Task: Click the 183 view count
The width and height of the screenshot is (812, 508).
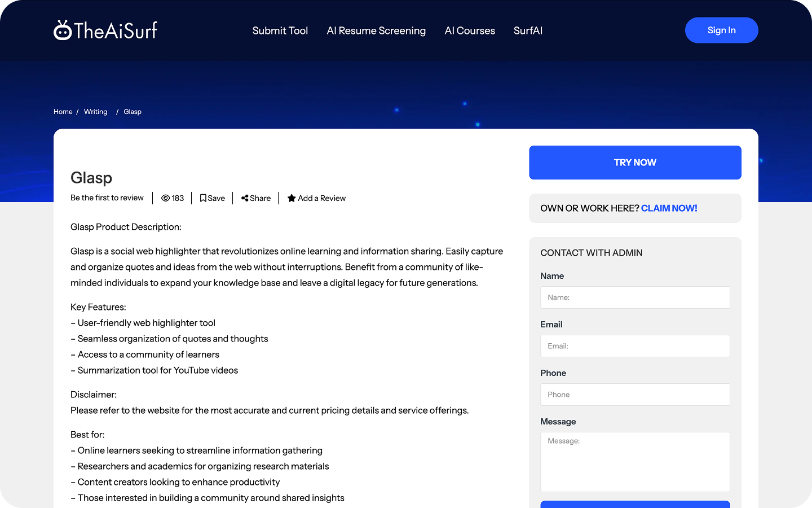Action: pos(178,198)
